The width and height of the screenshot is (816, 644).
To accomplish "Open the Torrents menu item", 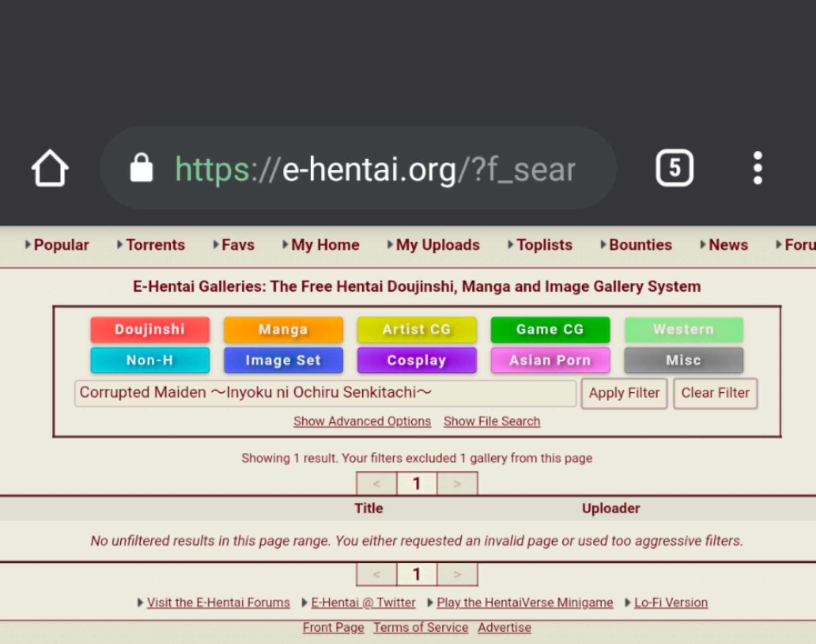I will click(x=155, y=245).
